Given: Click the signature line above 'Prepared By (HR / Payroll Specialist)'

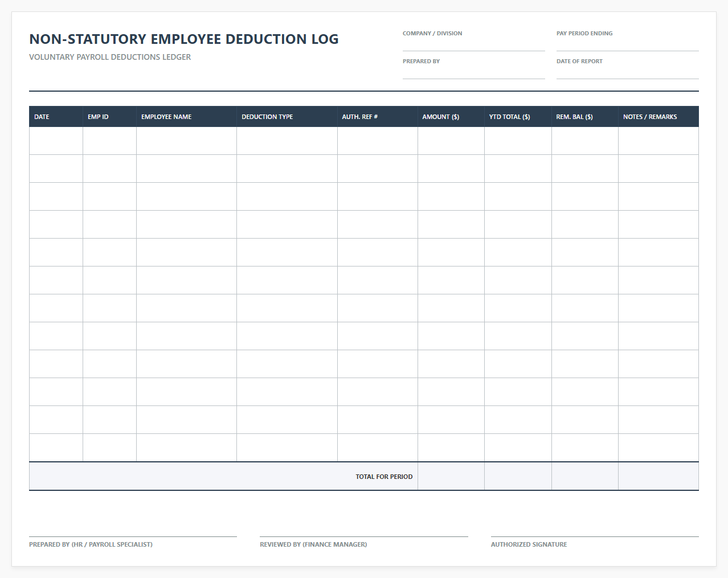Looking at the screenshot, I should [133, 536].
